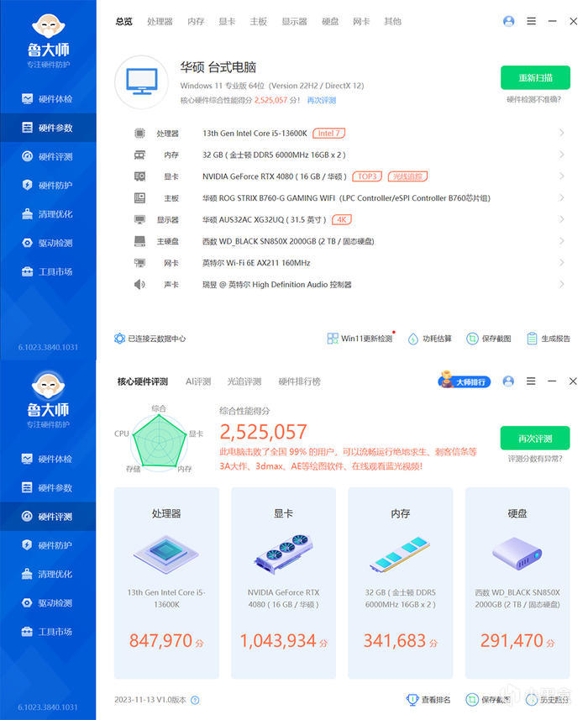Open the AI评测 tab

click(198, 381)
